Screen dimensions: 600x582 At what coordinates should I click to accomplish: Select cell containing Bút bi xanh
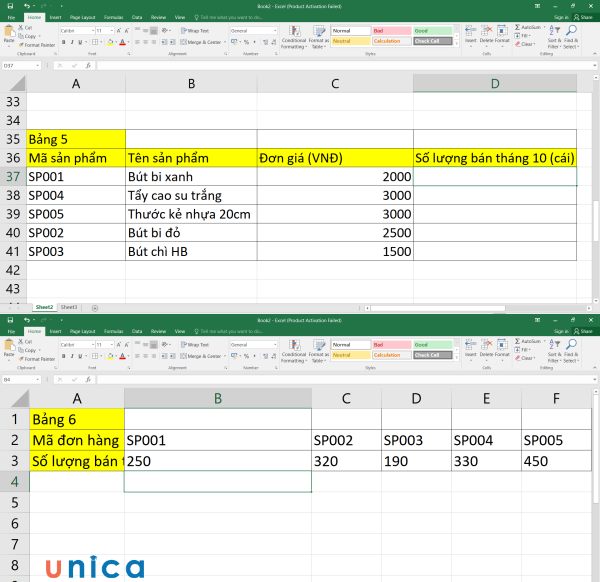click(x=191, y=176)
